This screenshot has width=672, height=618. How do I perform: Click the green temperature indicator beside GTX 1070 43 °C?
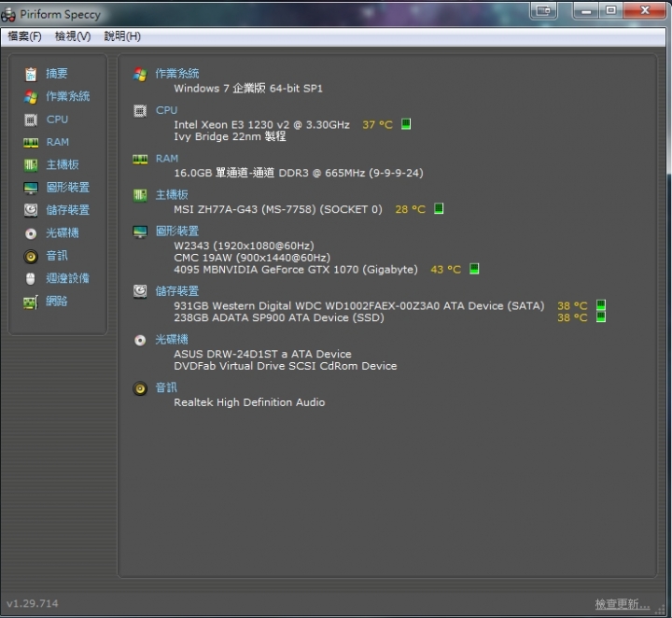tap(474, 269)
